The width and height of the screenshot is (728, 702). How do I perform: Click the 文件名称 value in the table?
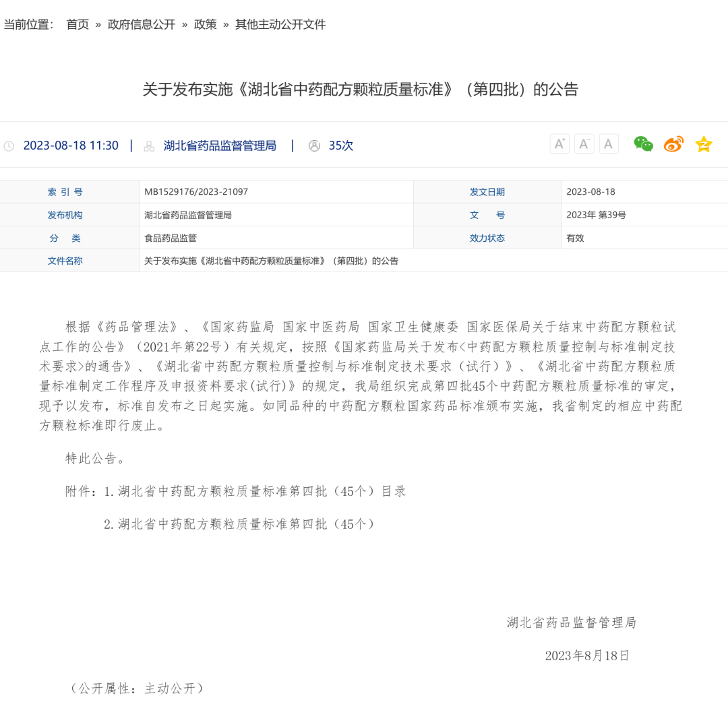coord(271,261)
